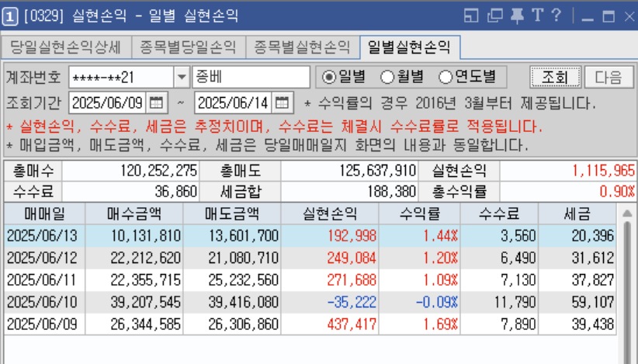The height and width of the screenshot is (364, 638).
Task: Switch to the 종목별당일손익 tab
Action: (188, 47)
